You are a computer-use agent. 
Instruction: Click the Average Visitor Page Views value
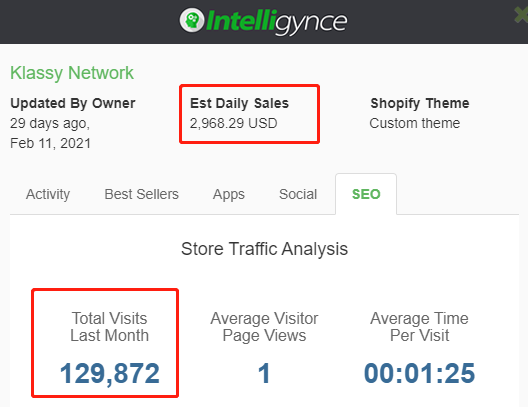point(264,373)
